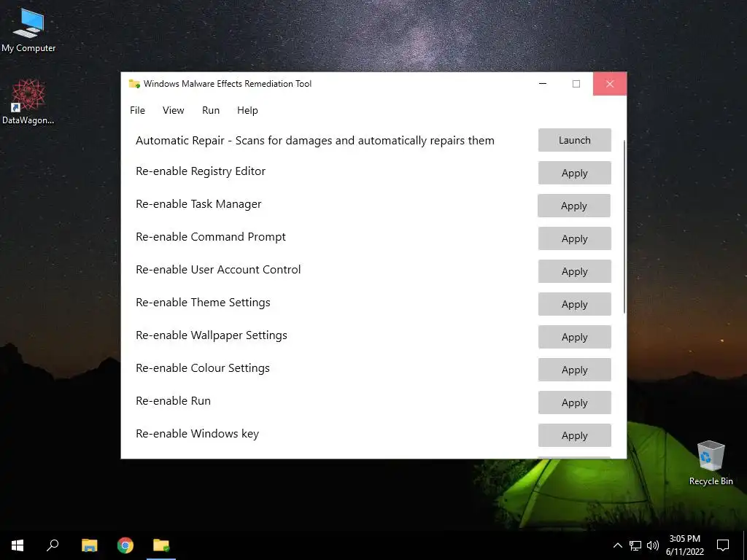Select the Automatic Repair description text
The image size is (747, 560).
pos(315,141)
